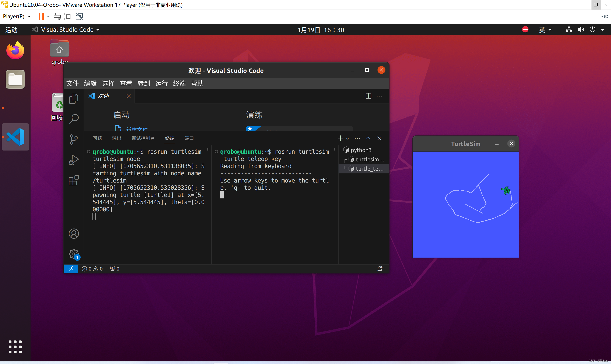Open the clock and calendar in top bar

coord(321,30)
